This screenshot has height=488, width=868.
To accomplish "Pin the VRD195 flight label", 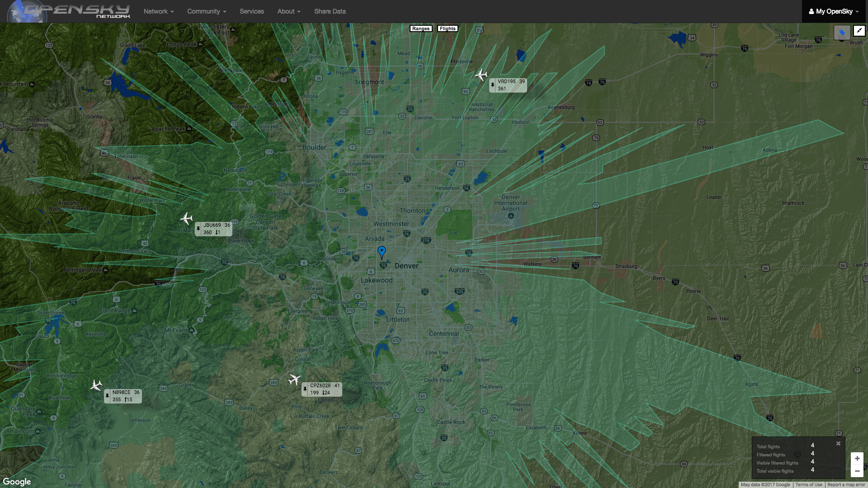I will point(492,85).
